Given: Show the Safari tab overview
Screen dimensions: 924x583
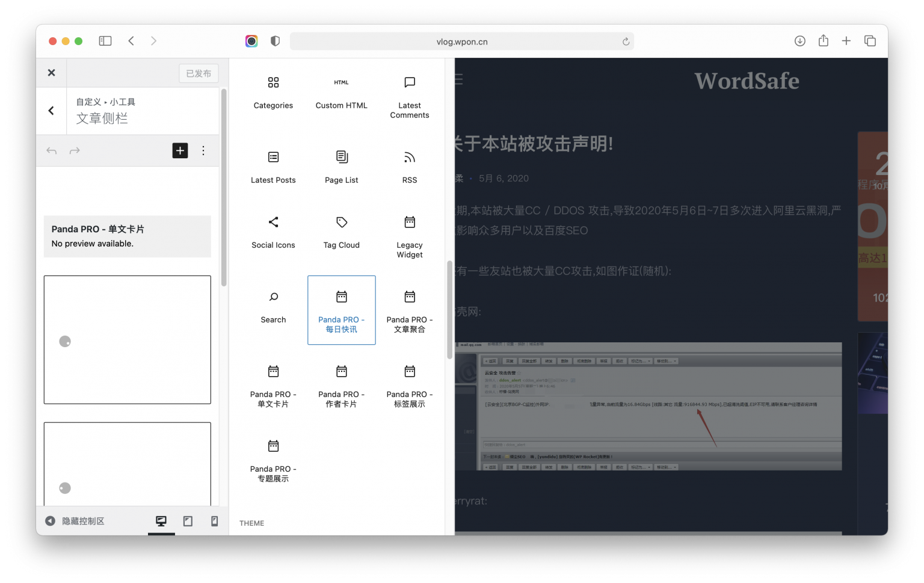Looking at the screenshot, I should (x=870, y=41).
